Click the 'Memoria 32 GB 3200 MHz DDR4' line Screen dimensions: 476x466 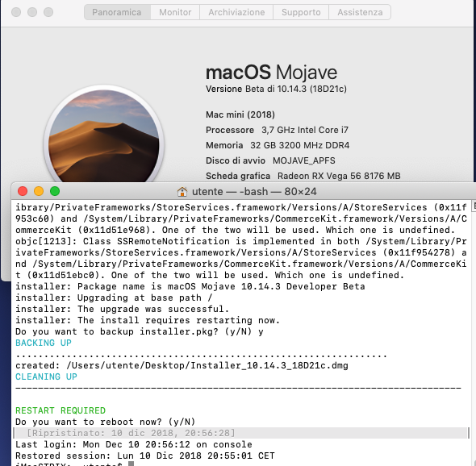278,145
